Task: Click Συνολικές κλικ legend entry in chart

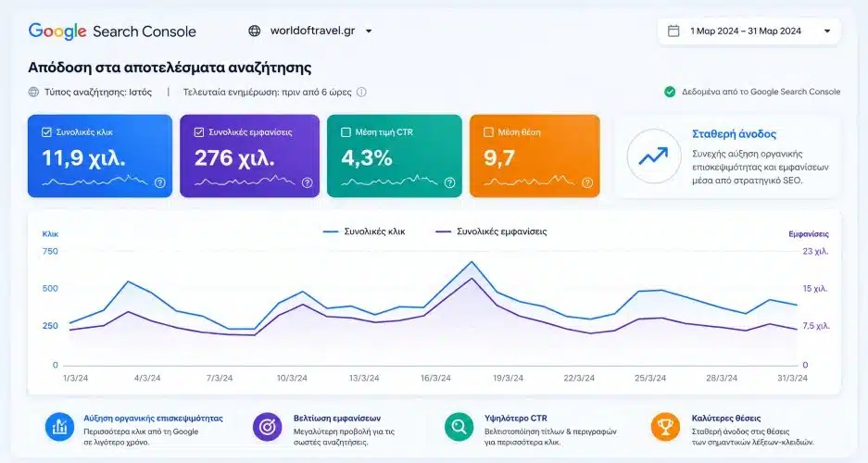Action: [x=364, y=231]
